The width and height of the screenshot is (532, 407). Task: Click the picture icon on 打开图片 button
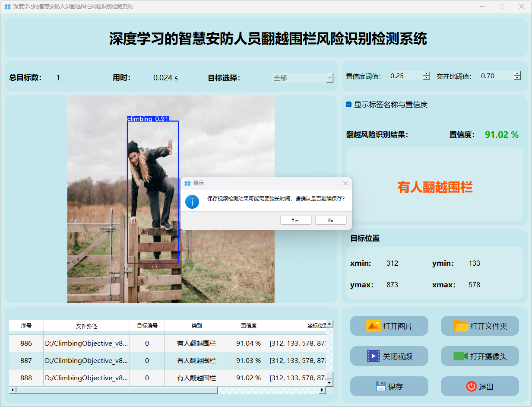[373, 326]
